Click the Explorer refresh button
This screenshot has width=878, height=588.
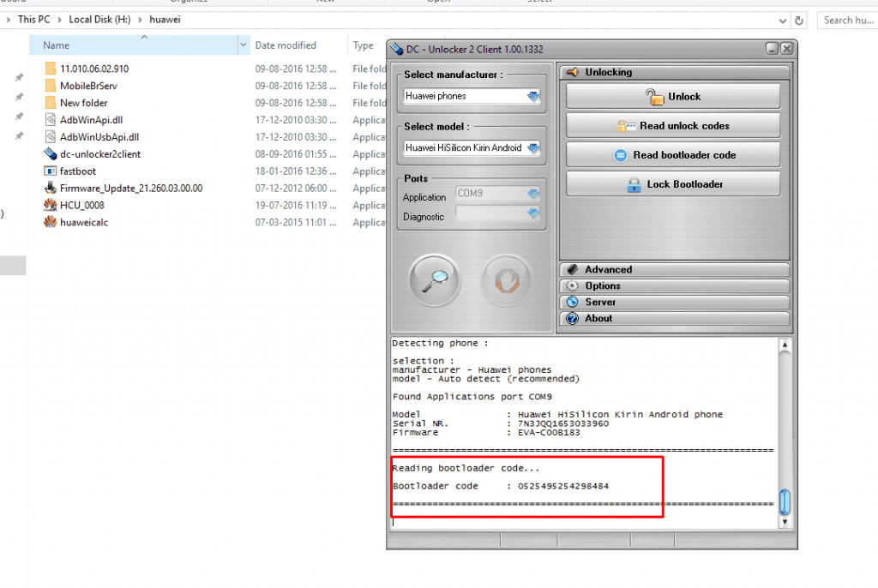coord(799,21)
